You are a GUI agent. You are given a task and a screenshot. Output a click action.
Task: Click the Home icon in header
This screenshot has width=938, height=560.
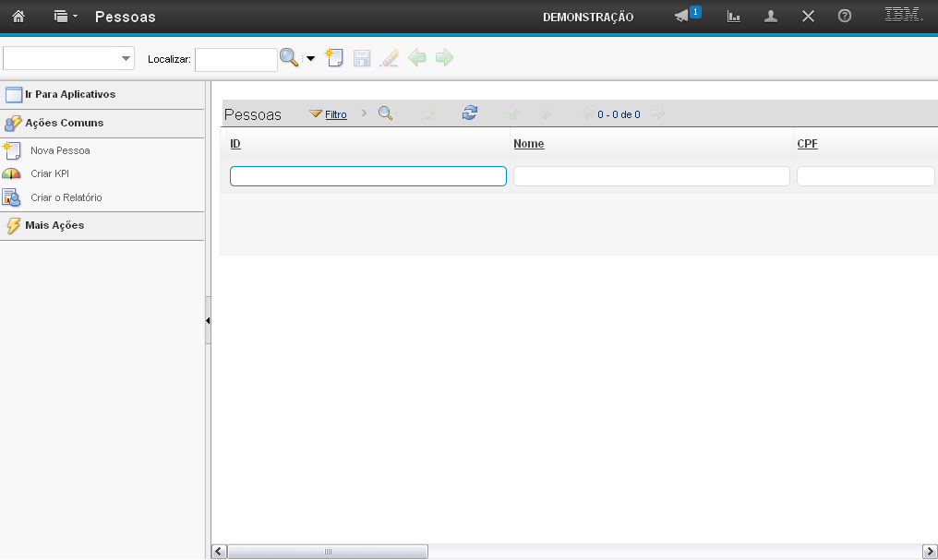(x=18, y=17)
